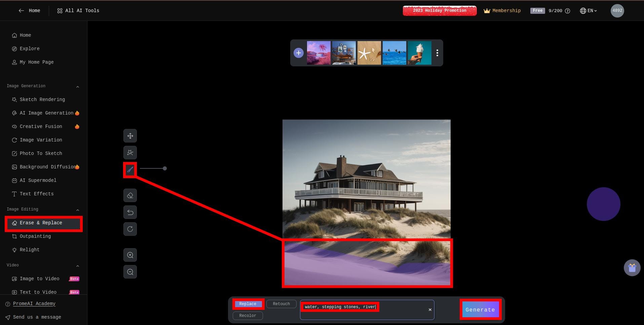The height and width of the screenshot is (325, 644).
Task: Select the pink palm tree thumbnail
Action: click(x=319, y=53)
